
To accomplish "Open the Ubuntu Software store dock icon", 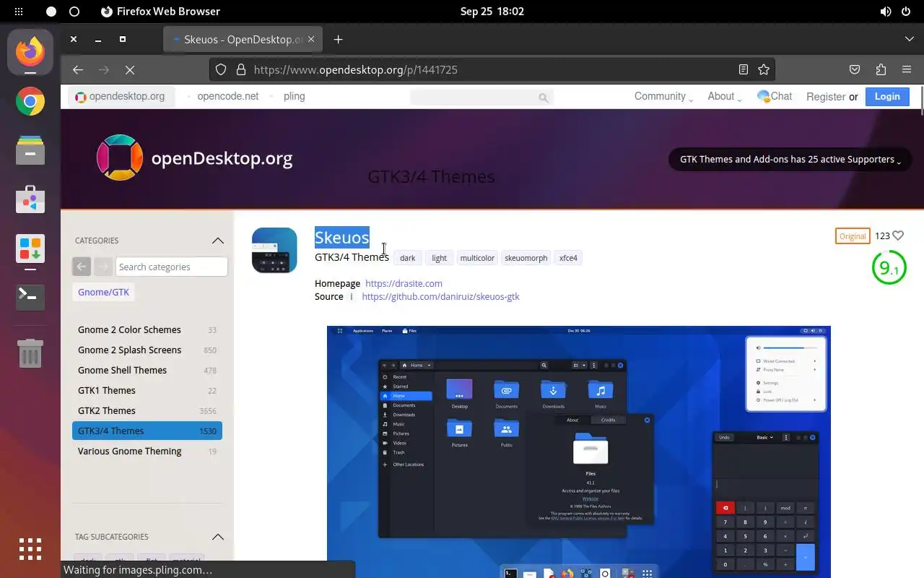I will (30, 199).
